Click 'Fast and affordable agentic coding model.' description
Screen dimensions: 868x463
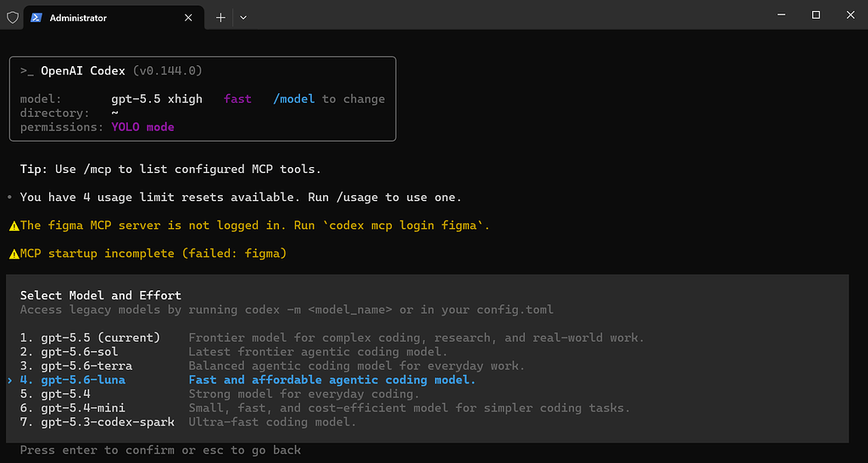[x=332, y=380]
